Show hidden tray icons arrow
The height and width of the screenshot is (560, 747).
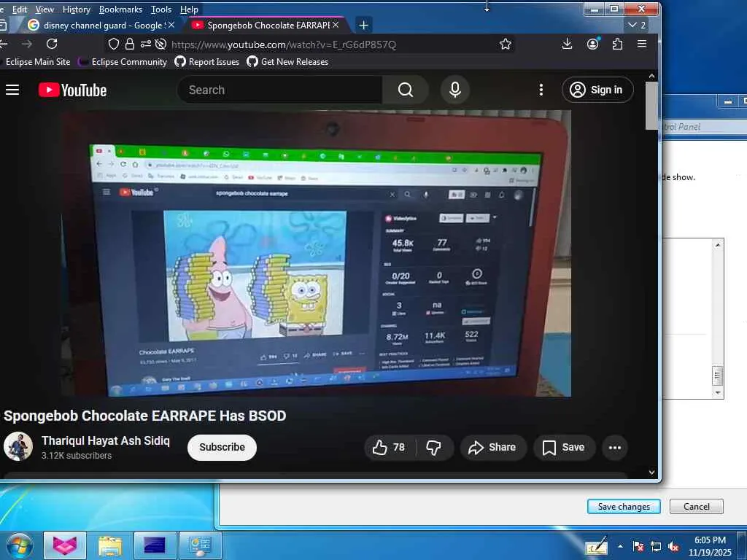click(x=620, y=547)
